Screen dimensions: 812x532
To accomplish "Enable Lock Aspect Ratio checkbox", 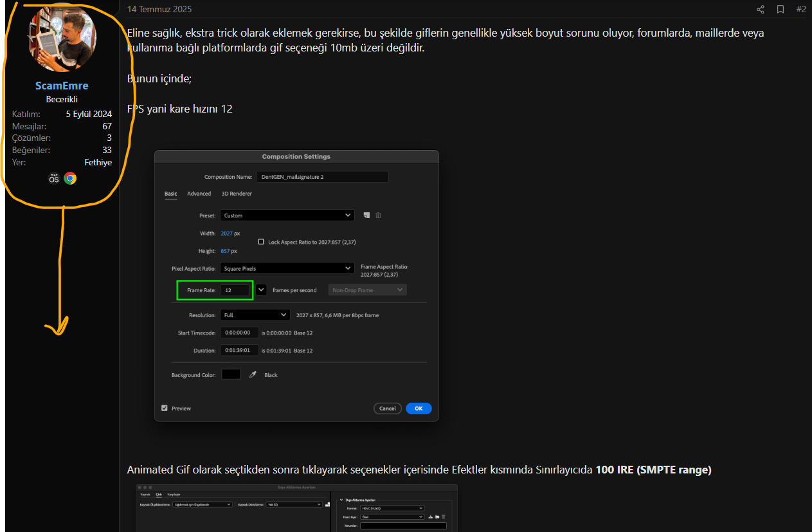I will click(x=261, y=242).
